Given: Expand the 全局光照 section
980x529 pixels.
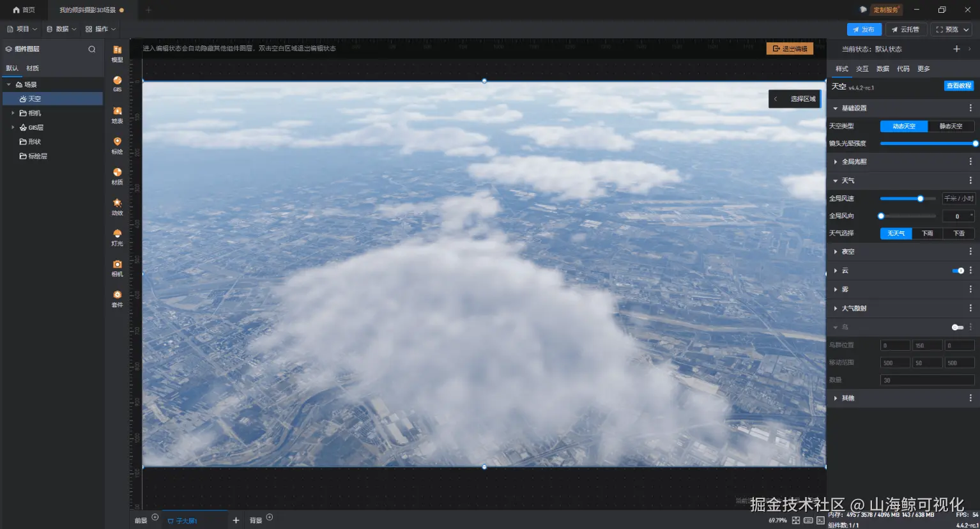Looking at the screenshot, I should coord(835,162).
